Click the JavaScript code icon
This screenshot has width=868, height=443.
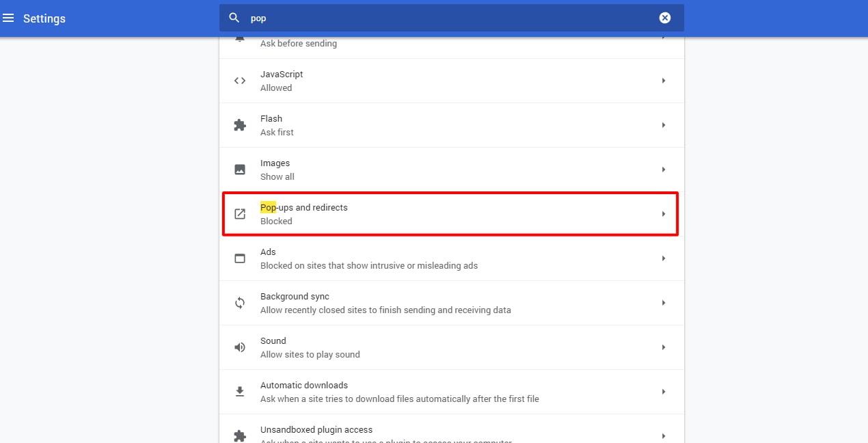tap(240, 80)
